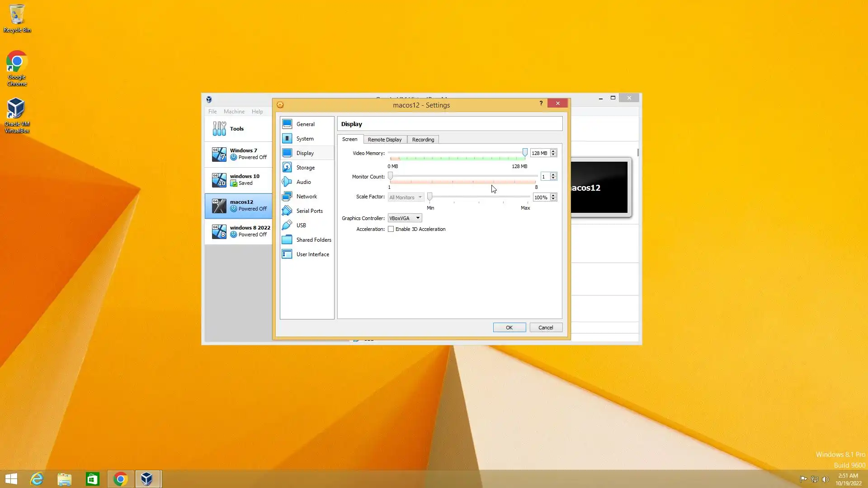
Task: Select the Audio settings speaker icon
Action: pos(287,182)
